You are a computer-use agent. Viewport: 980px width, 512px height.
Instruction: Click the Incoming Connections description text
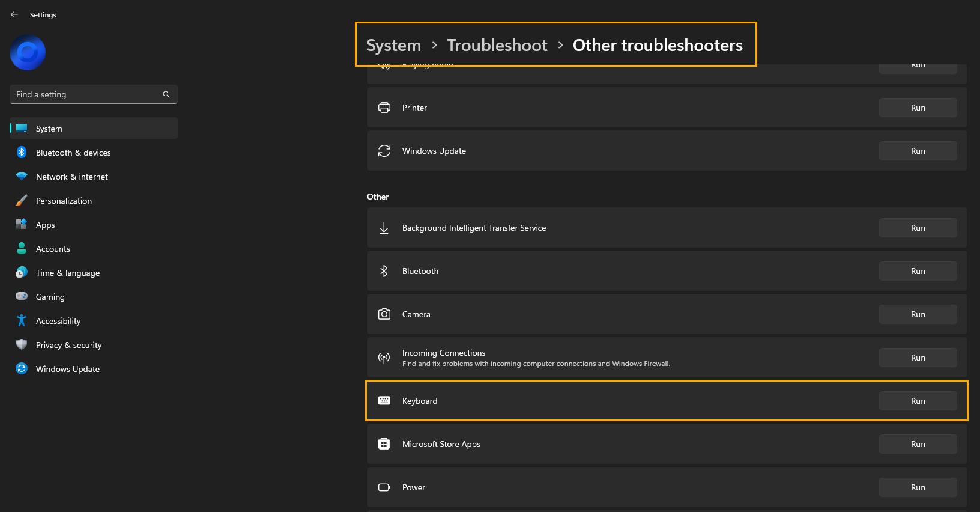click(536, 364)
